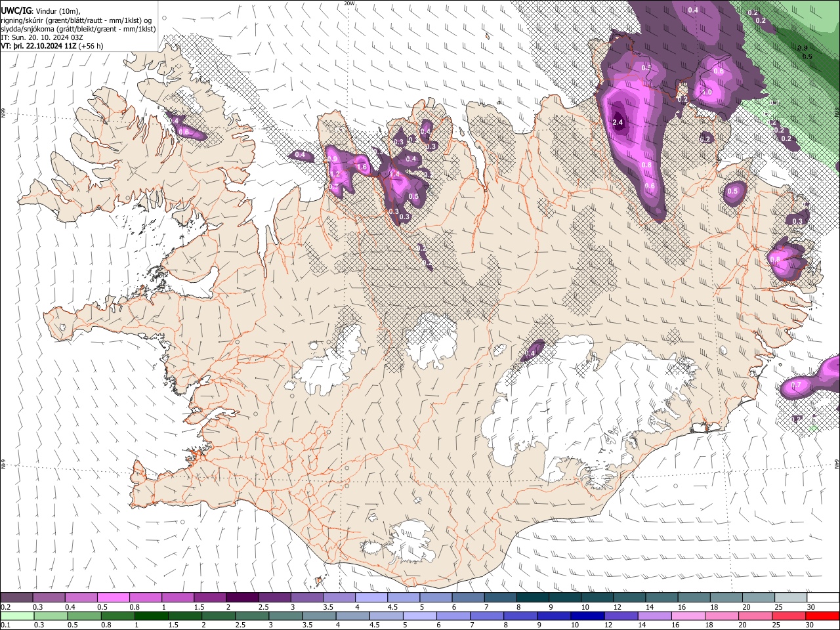Screen dimensions: 840x630
Task: Click the '0.1' label in the lower legend row
Action: click(x=5, y=625)
